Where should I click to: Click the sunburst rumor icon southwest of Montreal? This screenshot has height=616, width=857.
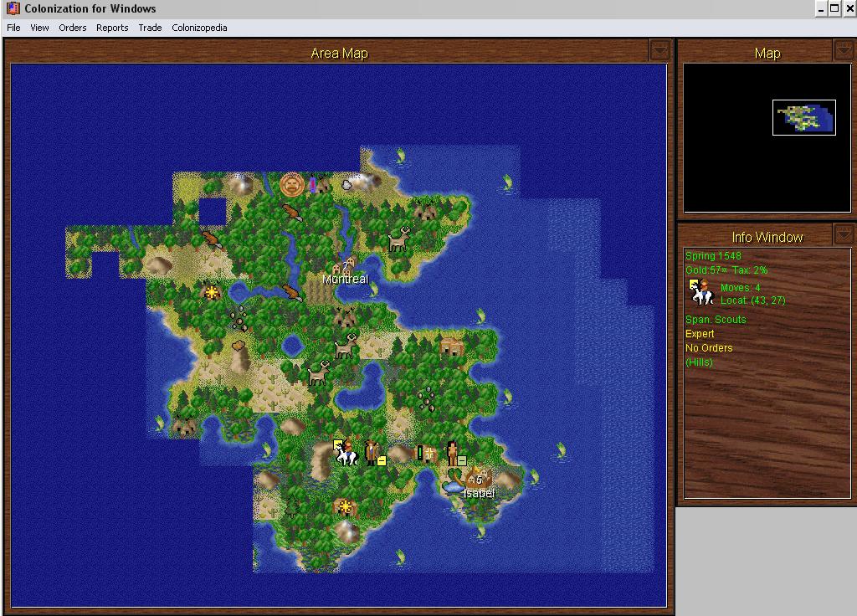pos(212,292)
